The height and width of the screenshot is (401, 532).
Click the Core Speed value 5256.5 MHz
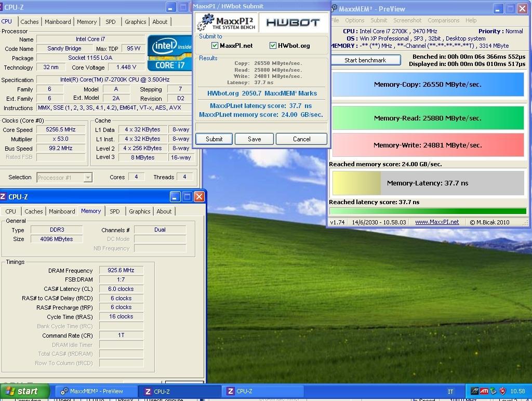tap(61, 129)
